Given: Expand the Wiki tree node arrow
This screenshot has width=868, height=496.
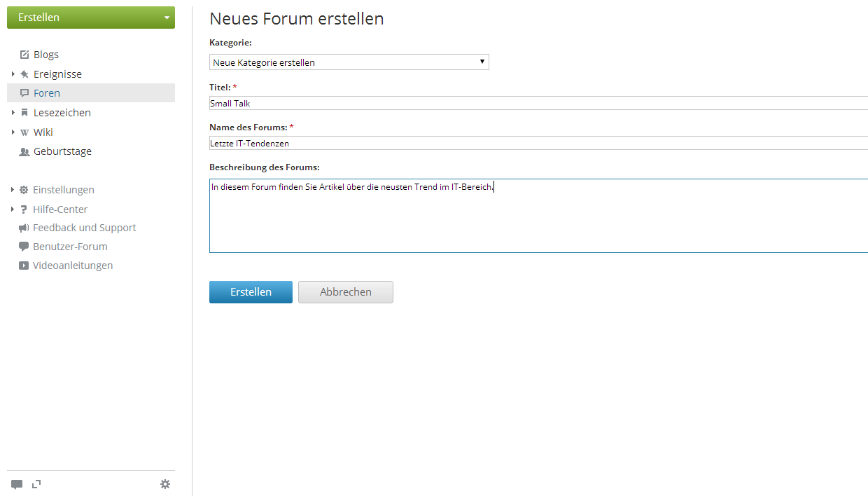Looking at the screenshot, I should pyautogui.click(x=13, y=132).
